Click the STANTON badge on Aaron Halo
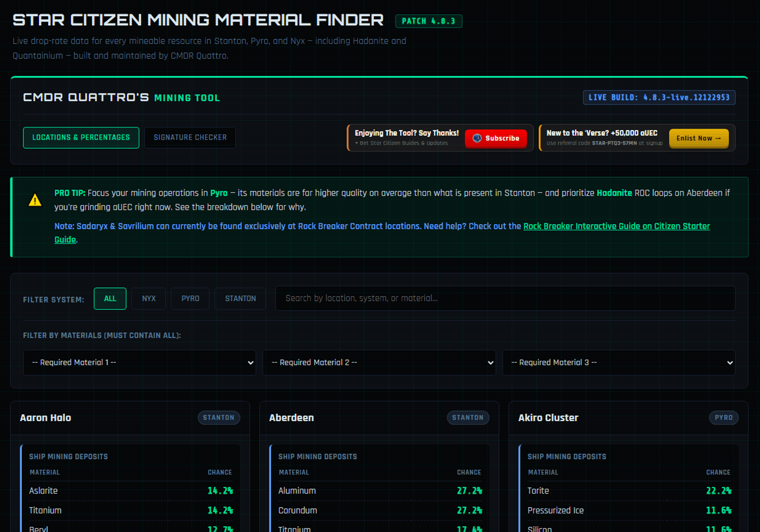The image size is (760, 532). 219,418
